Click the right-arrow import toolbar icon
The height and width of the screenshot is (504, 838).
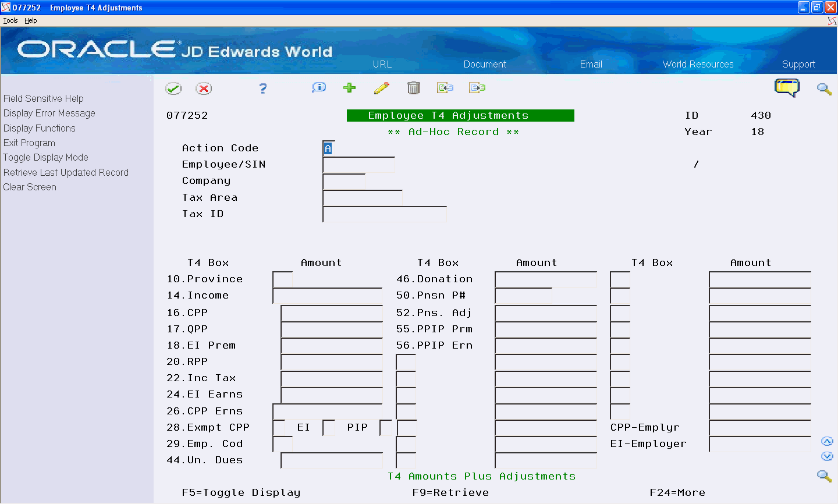coord(477,88)
